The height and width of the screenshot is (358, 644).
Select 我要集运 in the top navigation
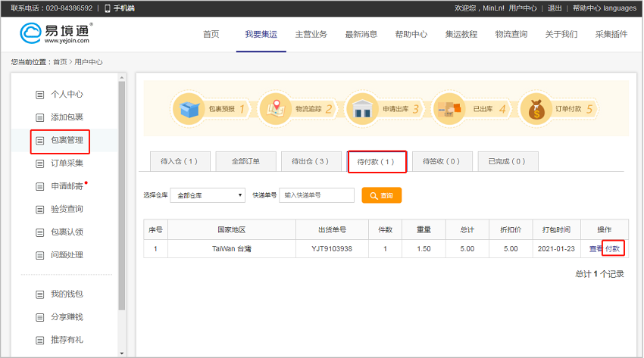point(261,34)
